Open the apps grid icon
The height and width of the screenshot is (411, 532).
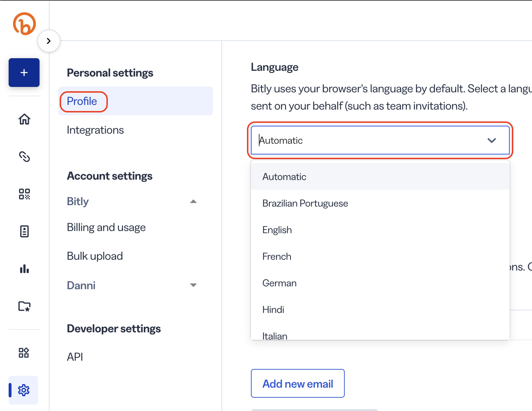[x=24, y=352]
